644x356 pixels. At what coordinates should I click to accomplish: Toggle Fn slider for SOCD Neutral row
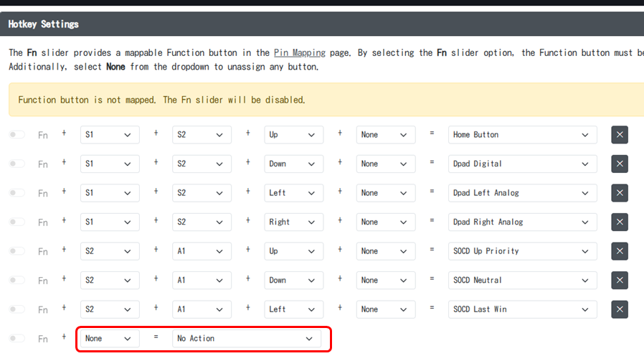click(16, 280)
